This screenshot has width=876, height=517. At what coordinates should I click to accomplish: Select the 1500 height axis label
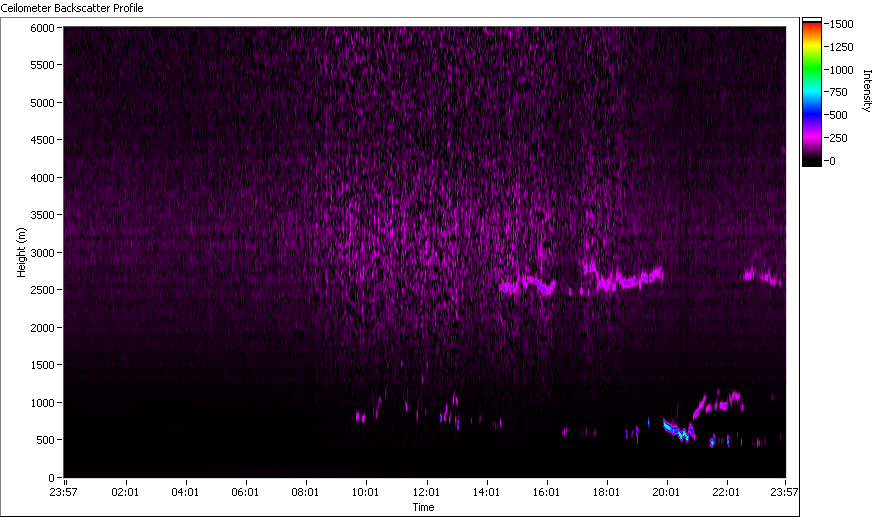click(x=42, y=365)
